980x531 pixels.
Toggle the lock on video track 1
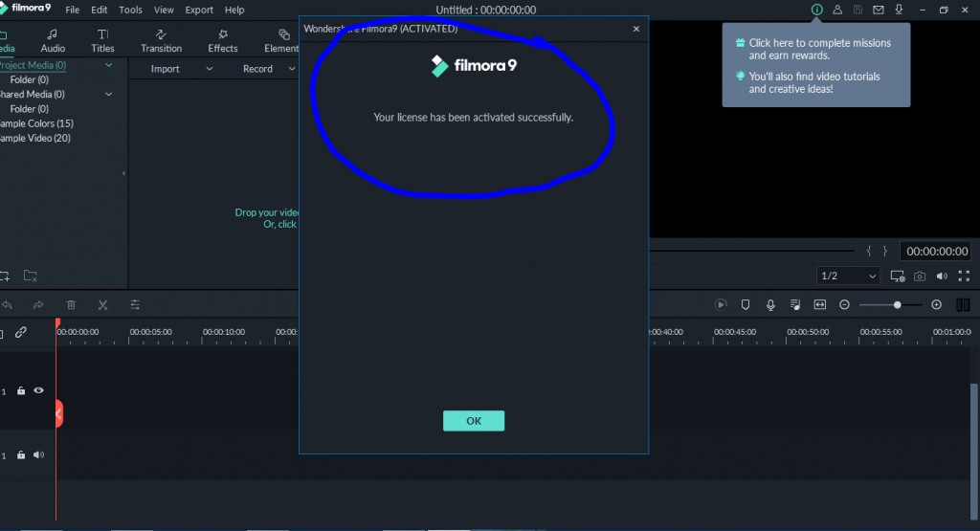pos(21,390)
